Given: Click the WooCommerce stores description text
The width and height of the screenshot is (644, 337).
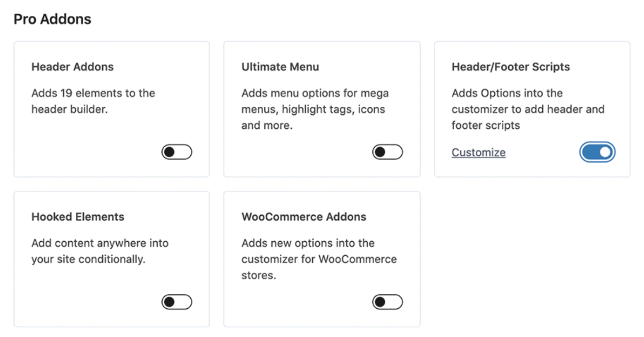Looking at the screenshot, I should coord(319,259).
